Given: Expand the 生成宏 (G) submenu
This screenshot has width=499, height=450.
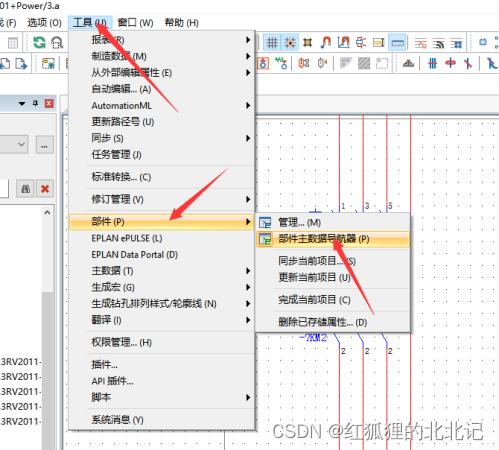Looking at the screenshot, I should pyautogui.click(x=162, y=287).
